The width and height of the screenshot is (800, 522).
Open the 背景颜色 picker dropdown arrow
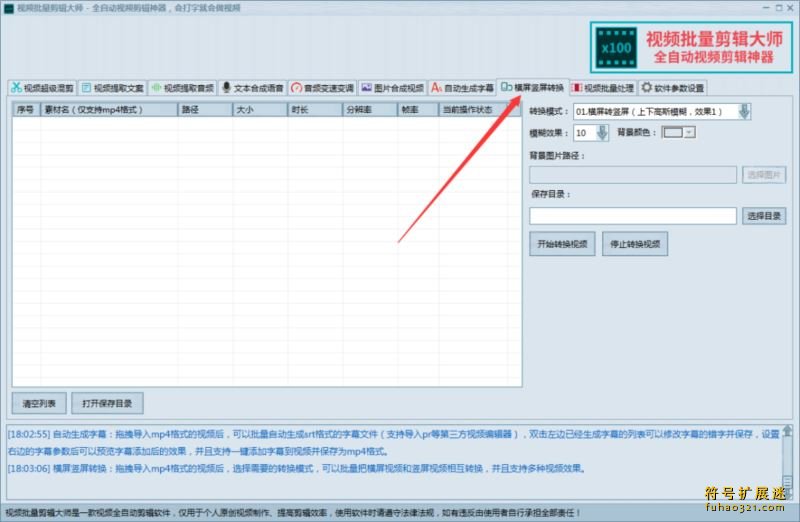pyautogui.click(x=689, y=132)
